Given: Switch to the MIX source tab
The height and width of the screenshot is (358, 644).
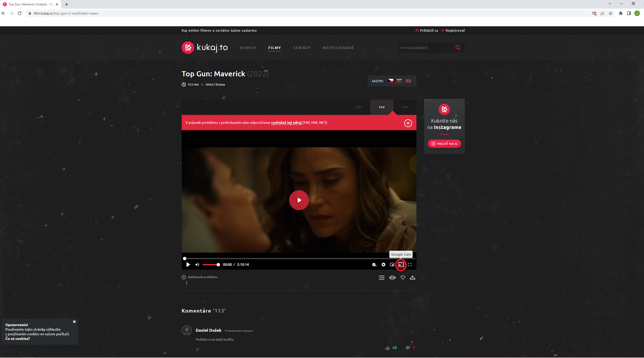Looking at the screenshot, I should pos(405,108).
